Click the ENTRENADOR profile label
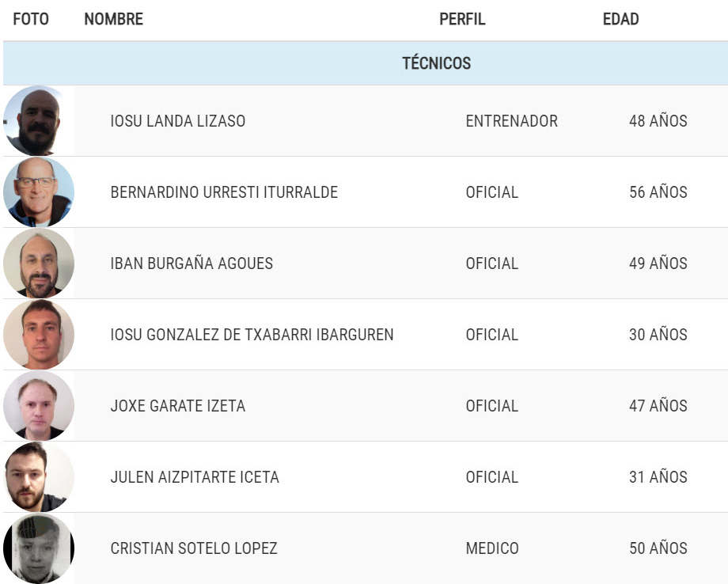Viewport: 728px width, 584px height. pos(512,121)
